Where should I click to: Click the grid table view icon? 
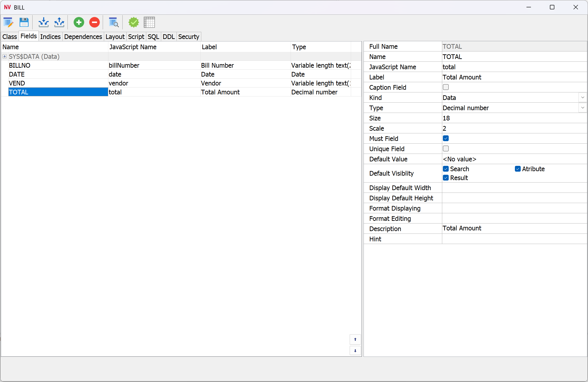tap(149, 22)
